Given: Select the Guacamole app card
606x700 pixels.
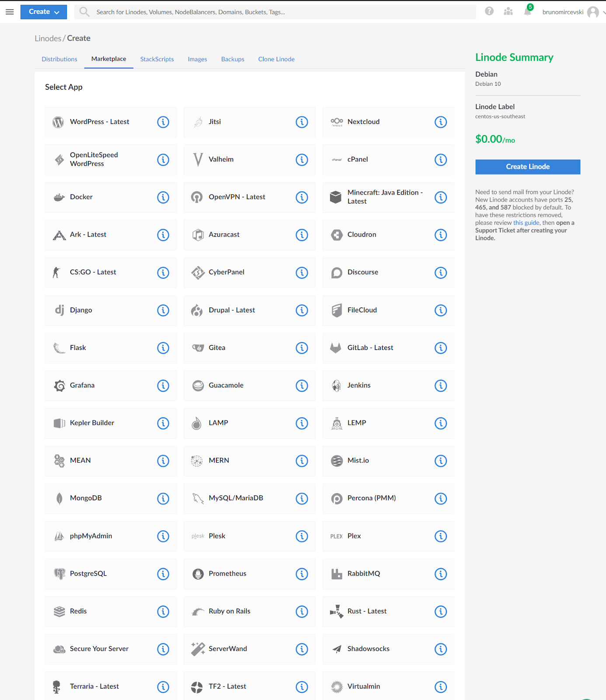Looking at the screenshot, I should (x=249, y=385).
